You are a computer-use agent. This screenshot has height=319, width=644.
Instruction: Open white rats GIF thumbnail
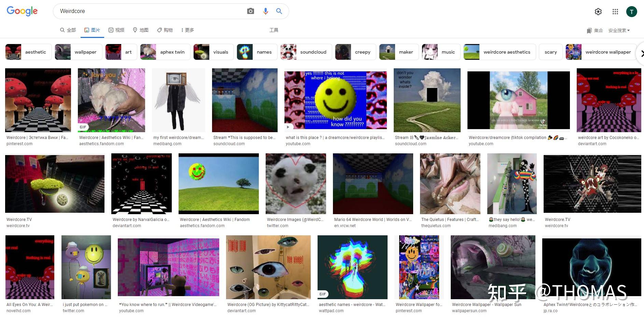point(111,100)
